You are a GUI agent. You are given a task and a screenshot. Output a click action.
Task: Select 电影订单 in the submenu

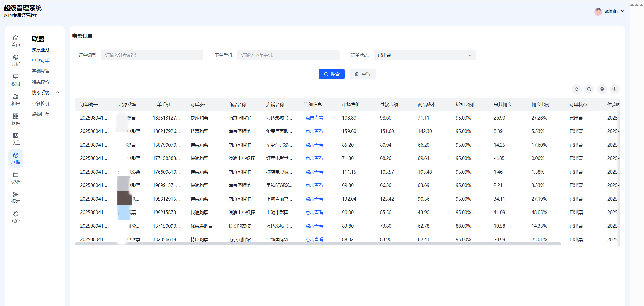(x=41, y=61)
